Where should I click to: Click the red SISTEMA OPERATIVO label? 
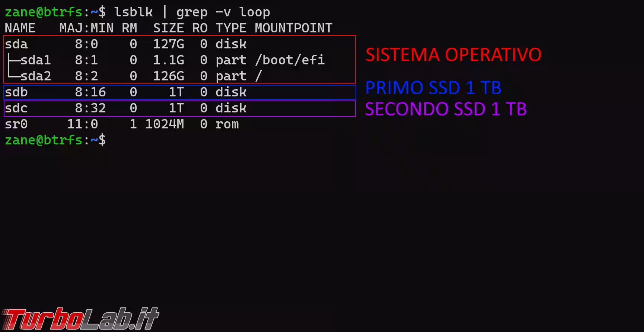click(x=453, y=55)
